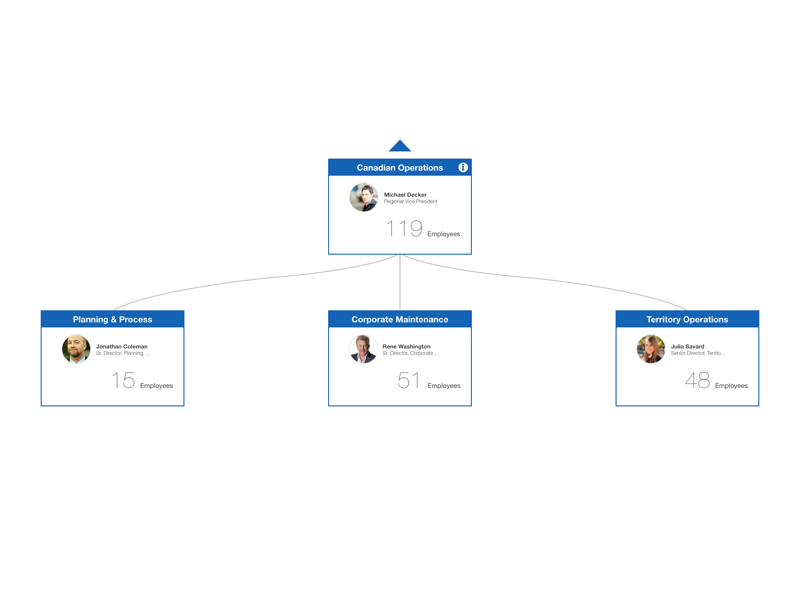
Task: Click the name Jonathan Coleman
Action: [121, 346]
